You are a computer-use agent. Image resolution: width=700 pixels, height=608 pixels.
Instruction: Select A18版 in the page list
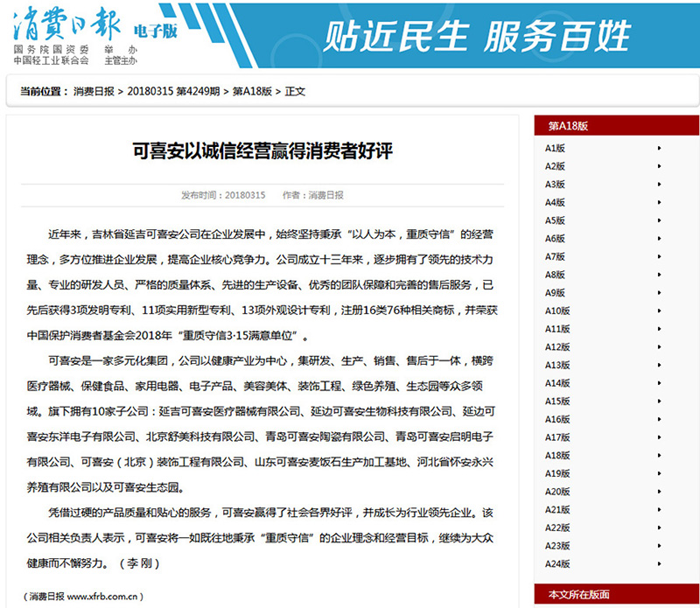click(x=557, y=456)
